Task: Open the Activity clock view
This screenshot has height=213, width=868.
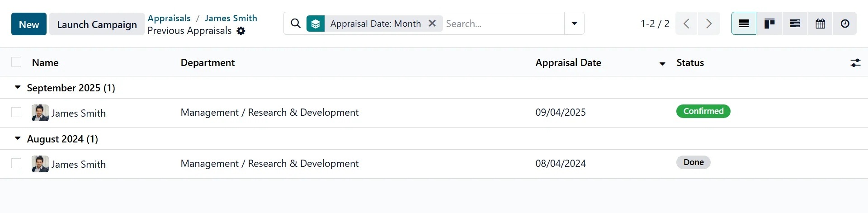Action: pyautogui.click(x=845, y=24)
